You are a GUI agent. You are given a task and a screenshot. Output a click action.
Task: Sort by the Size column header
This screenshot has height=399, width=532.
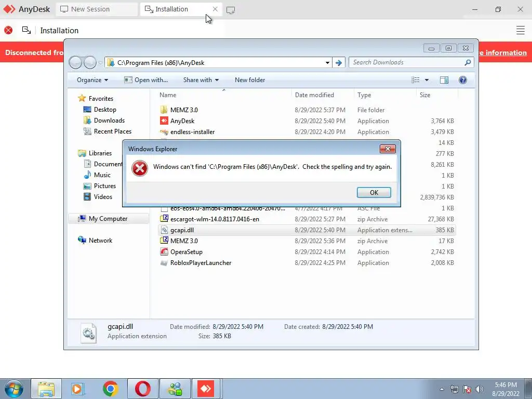click(x=425, y=95)
